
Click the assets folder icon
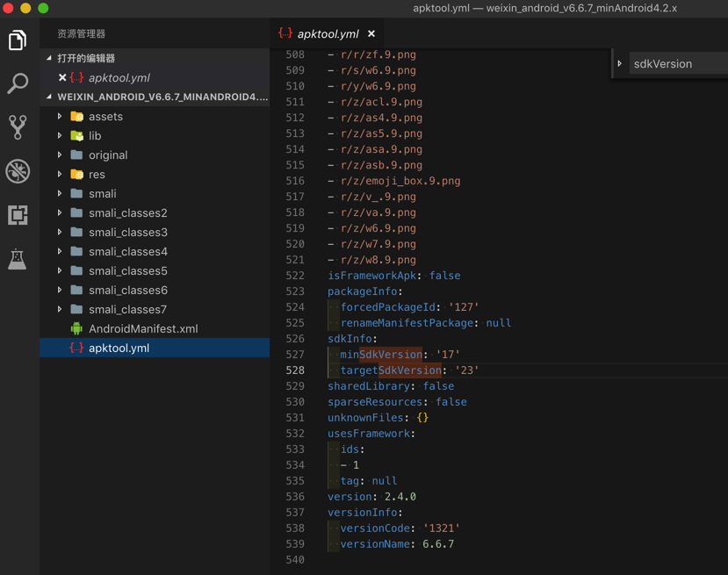point(76,117)
